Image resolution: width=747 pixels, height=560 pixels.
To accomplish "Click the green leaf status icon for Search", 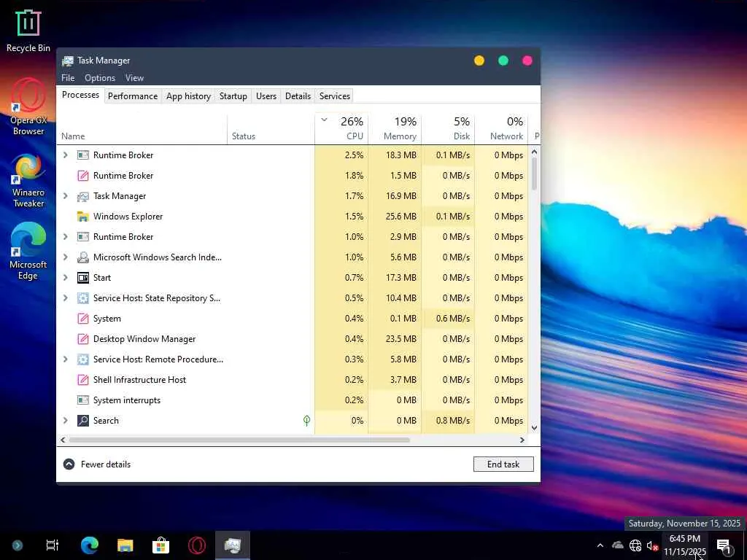I will [x=307, y=421].
